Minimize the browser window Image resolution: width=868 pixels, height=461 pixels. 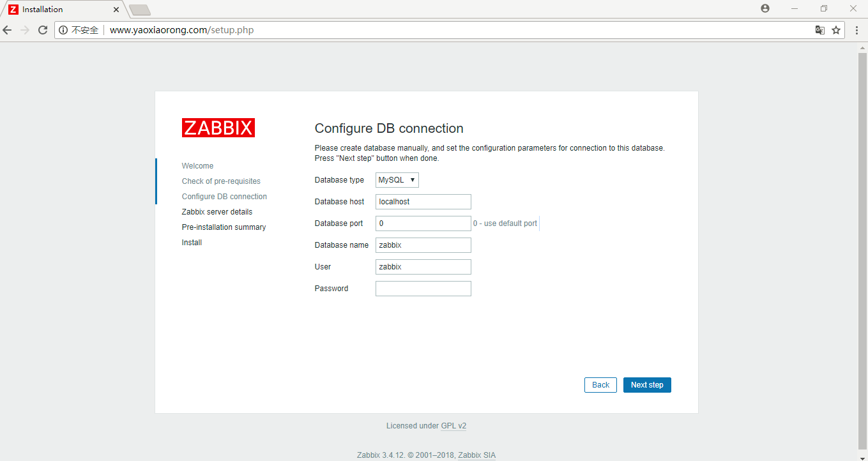click(x=795, y=8)
